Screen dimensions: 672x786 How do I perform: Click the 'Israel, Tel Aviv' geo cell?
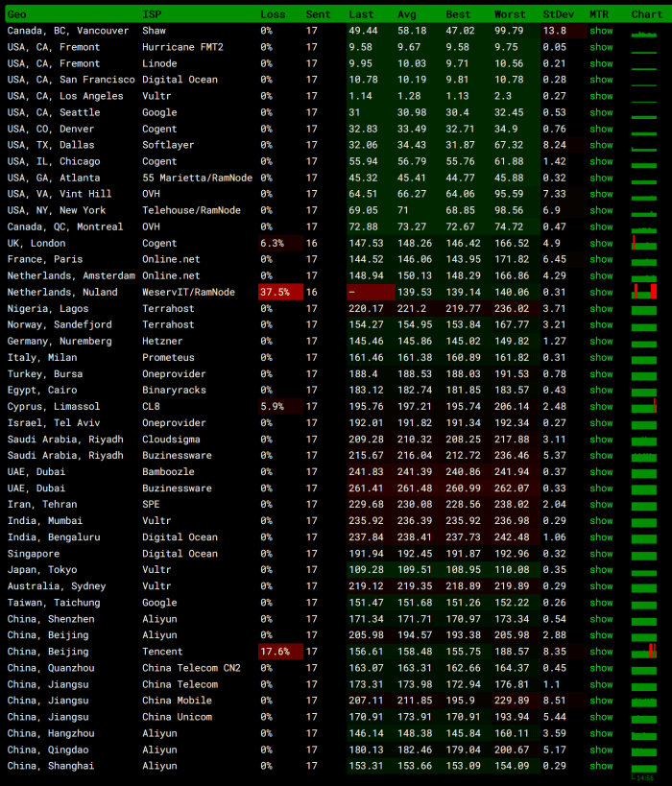tap(54, 423)
